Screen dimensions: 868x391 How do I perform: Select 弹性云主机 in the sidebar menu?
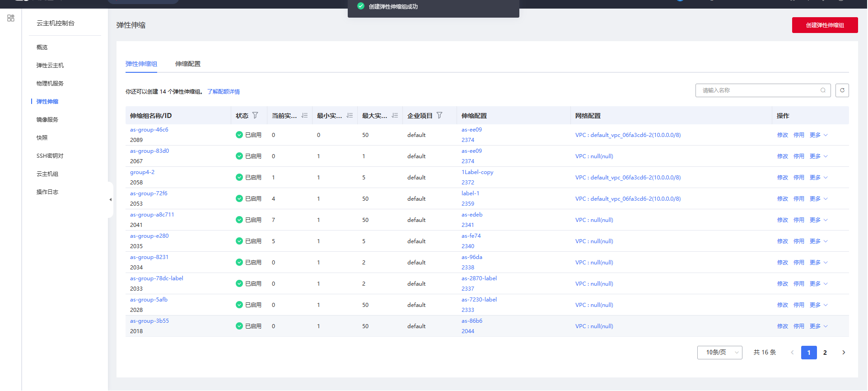(50, 66)
